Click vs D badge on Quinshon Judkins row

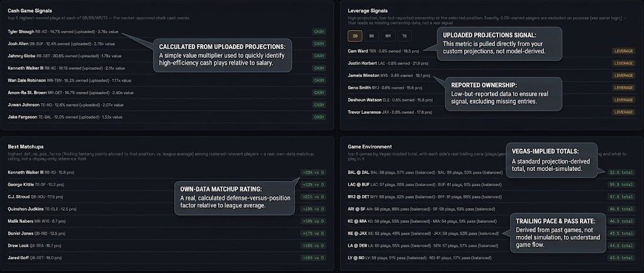pos(313,209)
